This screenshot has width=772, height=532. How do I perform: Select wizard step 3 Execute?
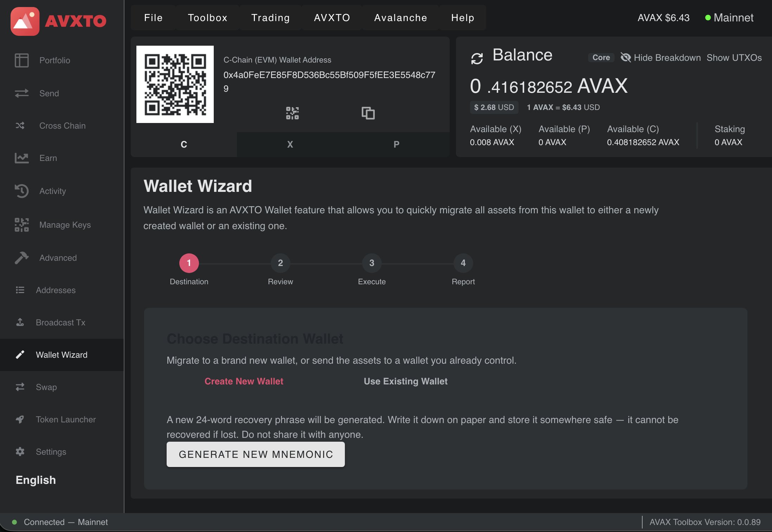(372, 263)
